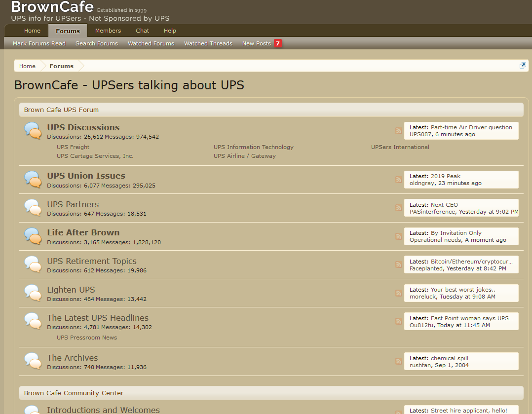Open the RSS feed for UPS Union Issues

pos(399,180)
